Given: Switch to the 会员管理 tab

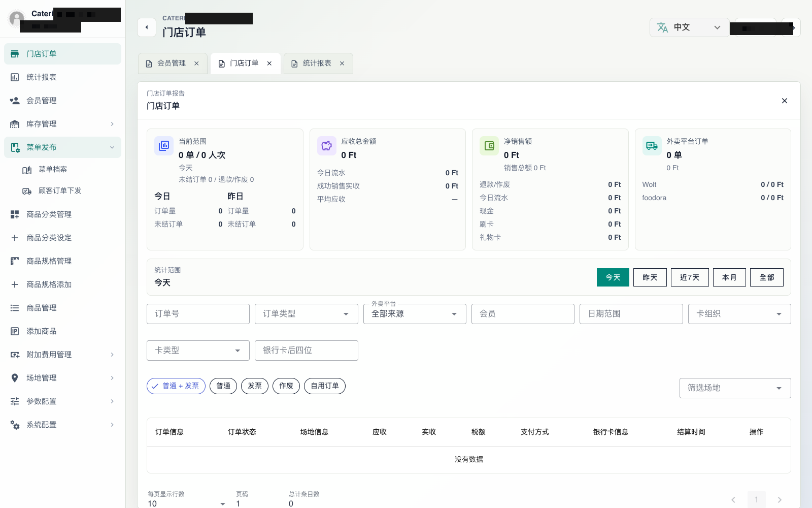Looking at the screenshot, I should (172, 63).
